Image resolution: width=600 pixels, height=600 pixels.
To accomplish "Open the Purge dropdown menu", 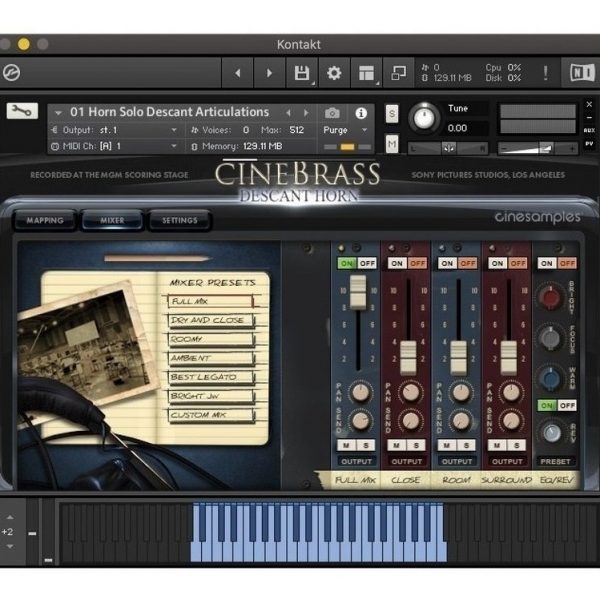I will [346, 130].
